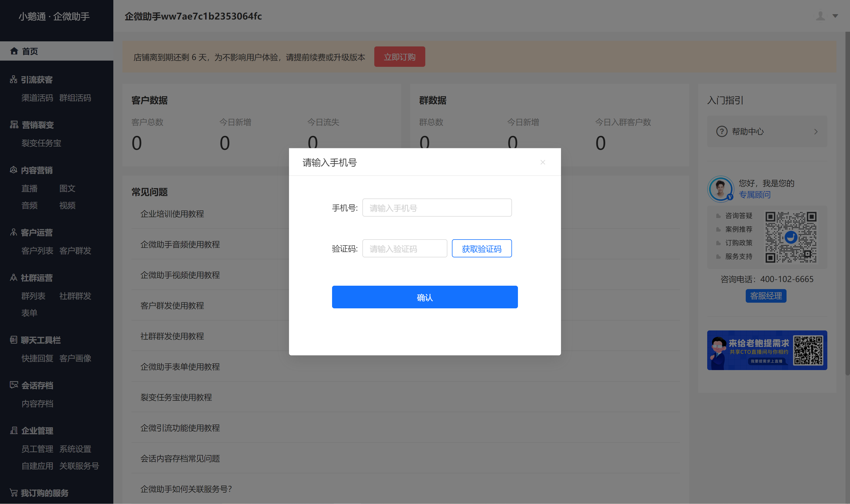Open 快捷回复 menu item
Viewport: 850px width, 504px height.
(37, 358)
